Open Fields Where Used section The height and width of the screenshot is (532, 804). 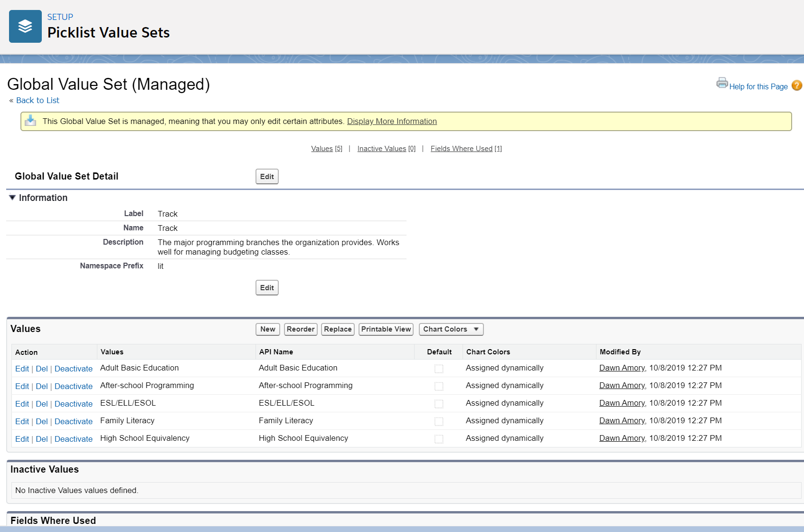pyautogui.click(x=461, y=148)
